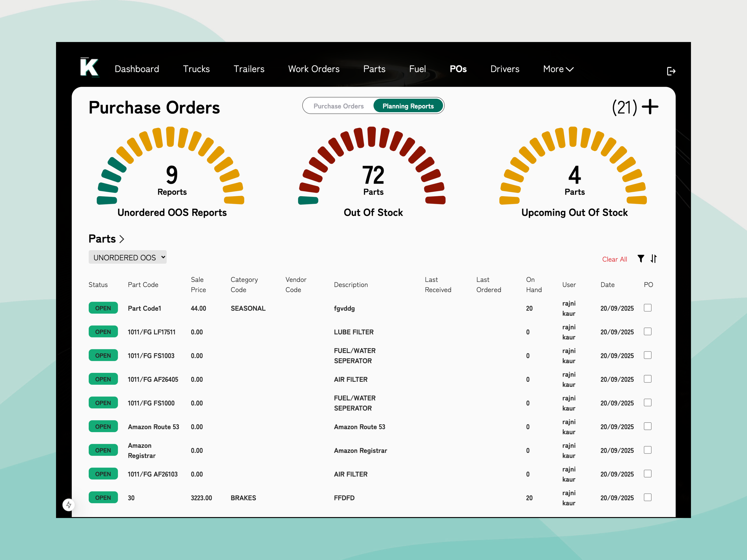Image resolution: width=747 pixels, height=560 pixels.
Task: Click the K logo icon
Action: (x=89, y=67)
